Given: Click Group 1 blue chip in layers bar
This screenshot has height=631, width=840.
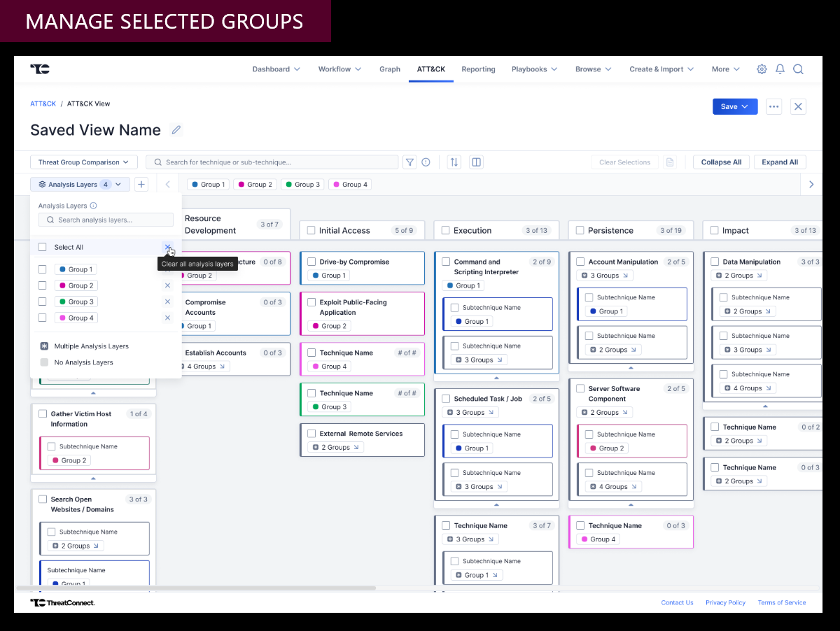Looking at the screenshot, I should (208, 185).
